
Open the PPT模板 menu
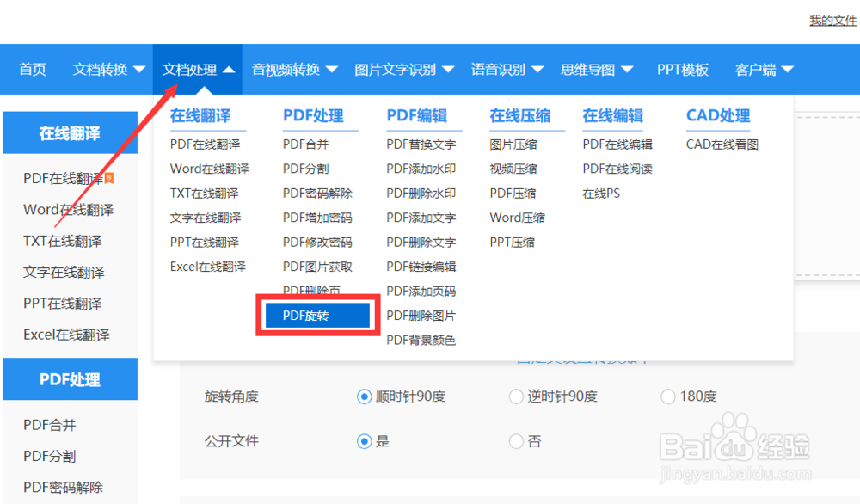pyautogui.click(x=682, y=69)
